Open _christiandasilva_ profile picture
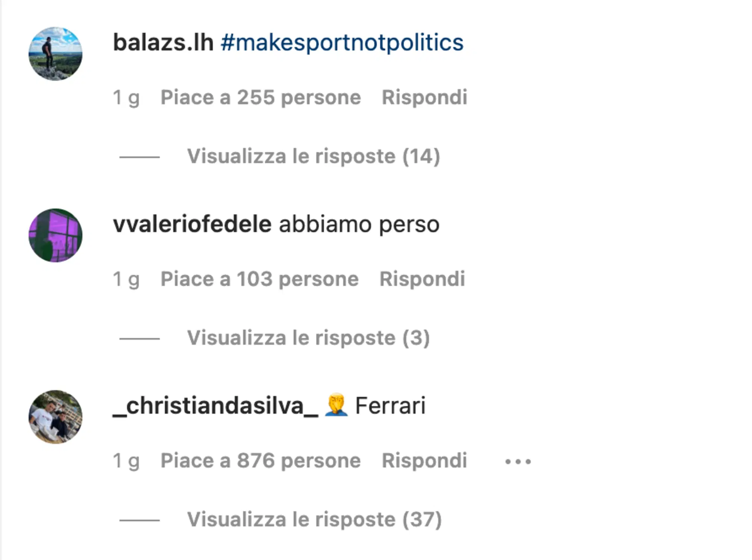Viewport: 752px width, 560px height. click(56, 417)
